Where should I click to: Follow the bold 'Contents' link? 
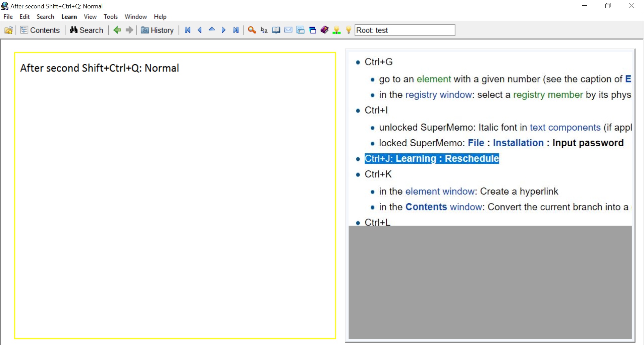[426, 207]
